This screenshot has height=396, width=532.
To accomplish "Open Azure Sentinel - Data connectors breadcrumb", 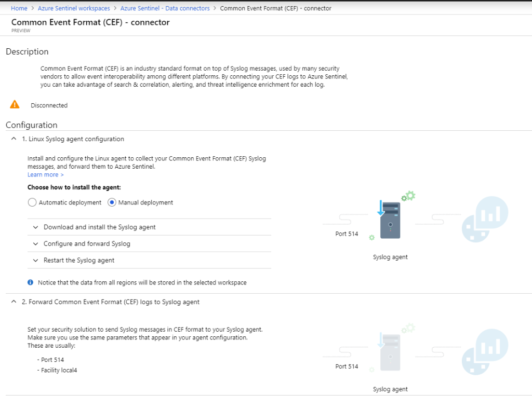I will point(165,8).
